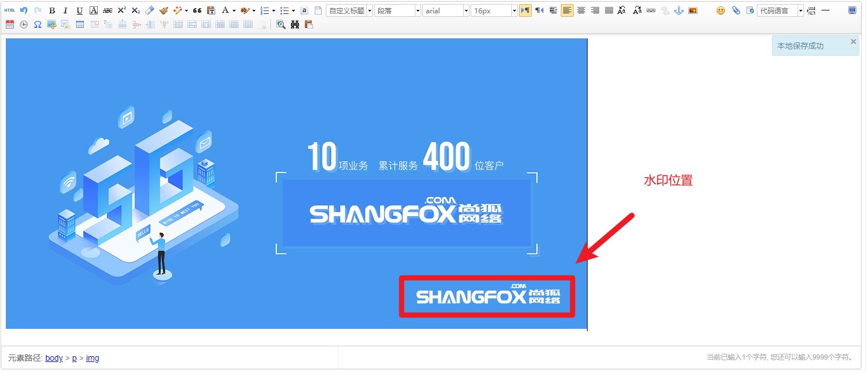Switch to HTML source view
868x373 pixels.
point(10,10)
